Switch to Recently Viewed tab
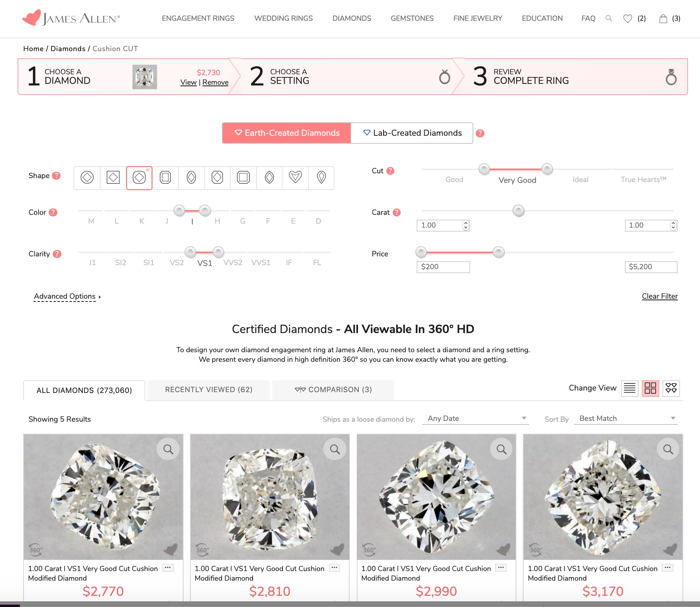700x607 pixels. pos(209,390)
